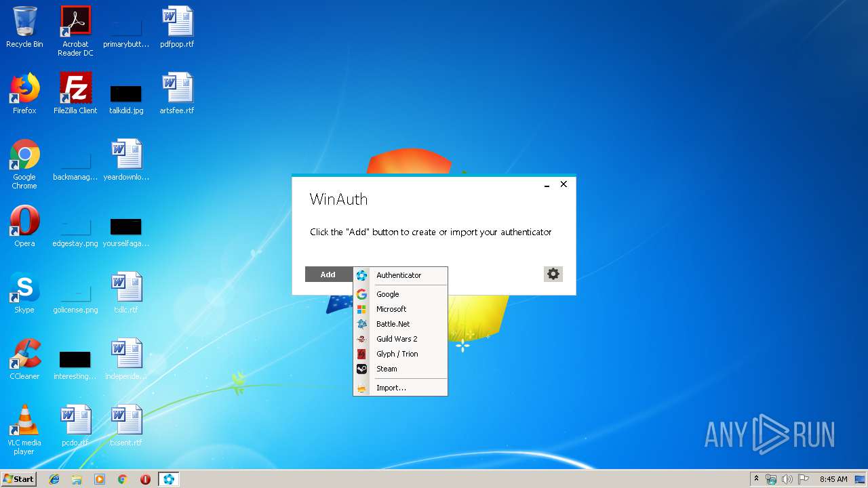The width and height of the screenshot is (868, 488).
Task: Click the Show desktop button
Action: [861, 479]
